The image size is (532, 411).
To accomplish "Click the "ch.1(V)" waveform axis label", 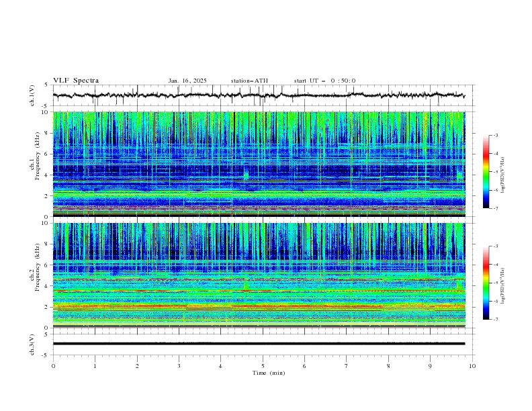I will point(32,95).
